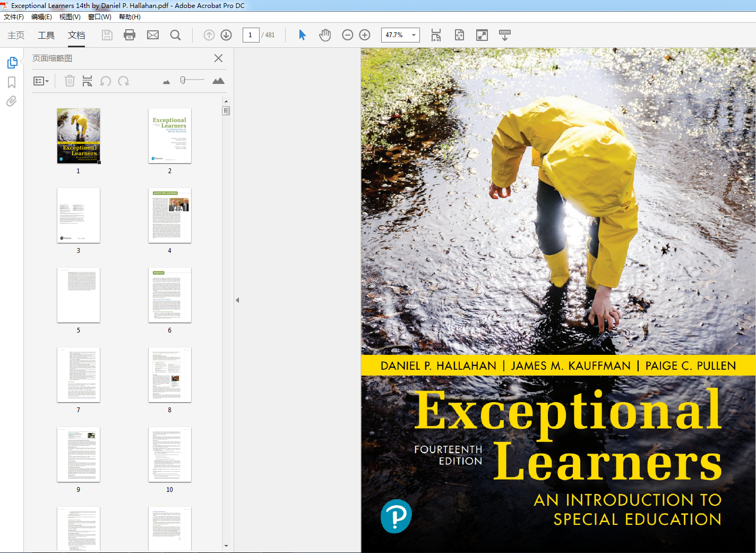Image resolution: width=756 pixels, height=553 pixels.
Task: Select page 8 thumbnail
Action: click(170, 375)
